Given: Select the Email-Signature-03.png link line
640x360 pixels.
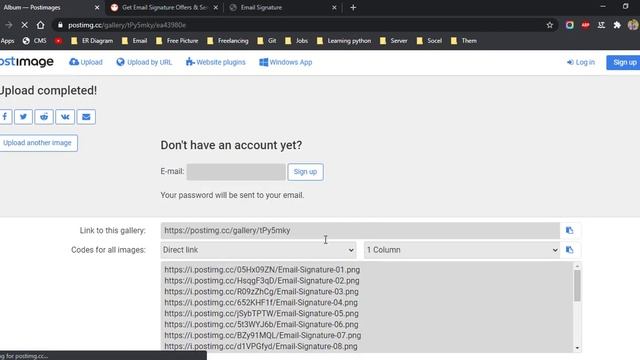Looking at the screenshot, I should [x=261, y=292].
